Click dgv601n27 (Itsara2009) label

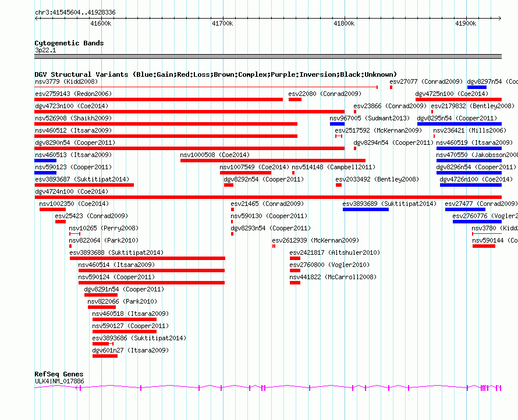point(130,350)
